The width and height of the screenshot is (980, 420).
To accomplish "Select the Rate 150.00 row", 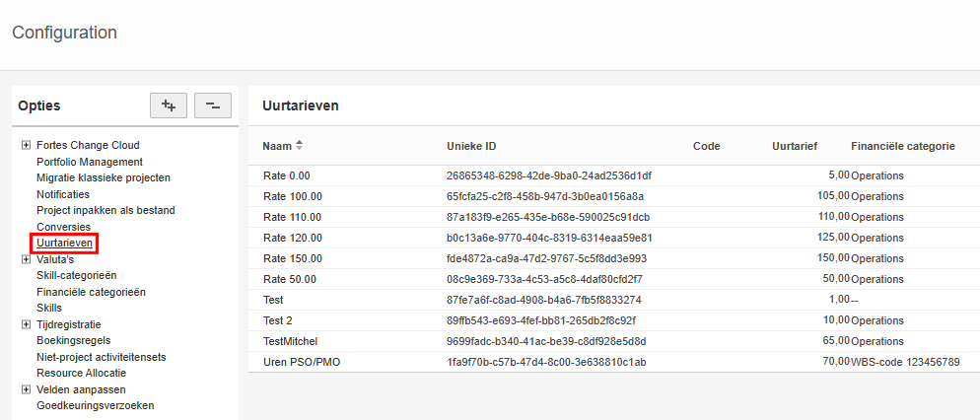I will [x=292, y=258].
